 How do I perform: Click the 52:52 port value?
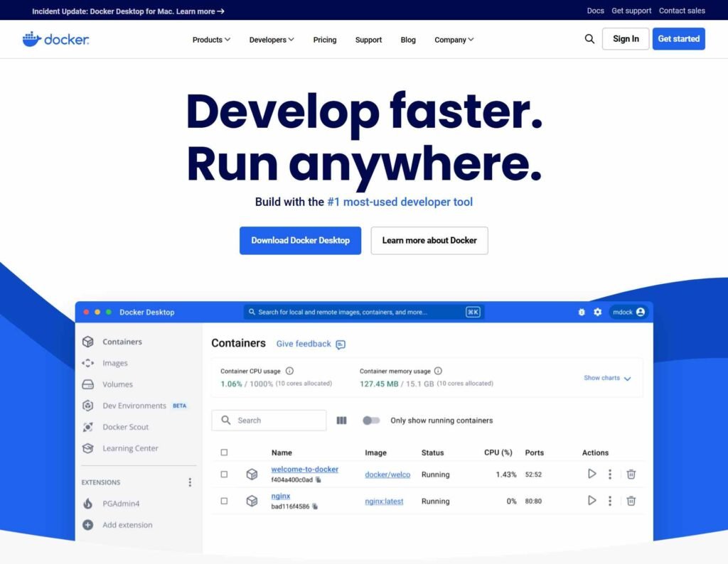pos(533,474)
